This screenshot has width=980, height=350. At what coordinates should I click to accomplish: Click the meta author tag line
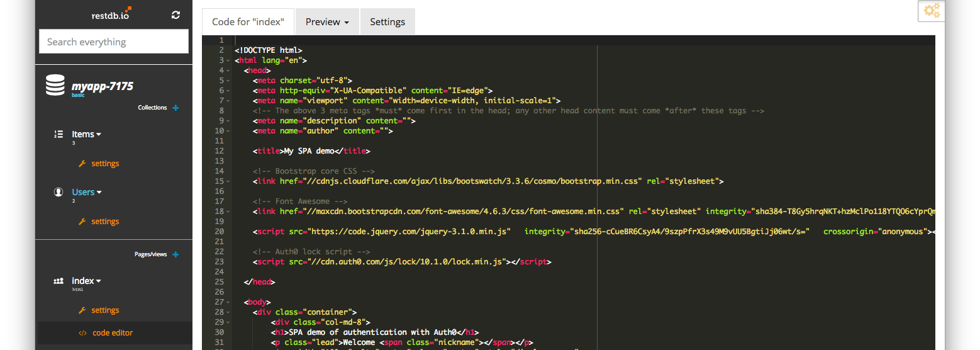323,131
